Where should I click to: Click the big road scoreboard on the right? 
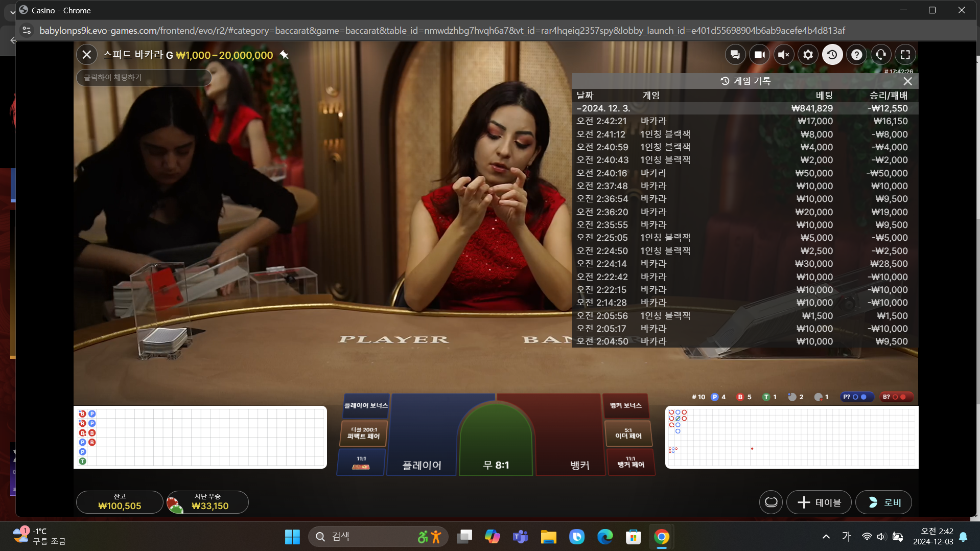(x=792, y=438)
